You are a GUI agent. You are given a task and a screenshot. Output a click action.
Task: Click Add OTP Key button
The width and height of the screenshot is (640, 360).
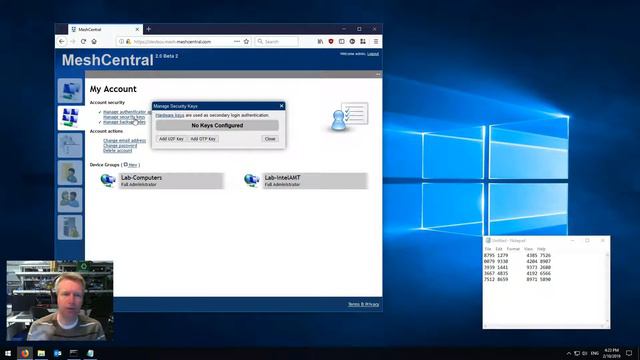coord(203,139)
